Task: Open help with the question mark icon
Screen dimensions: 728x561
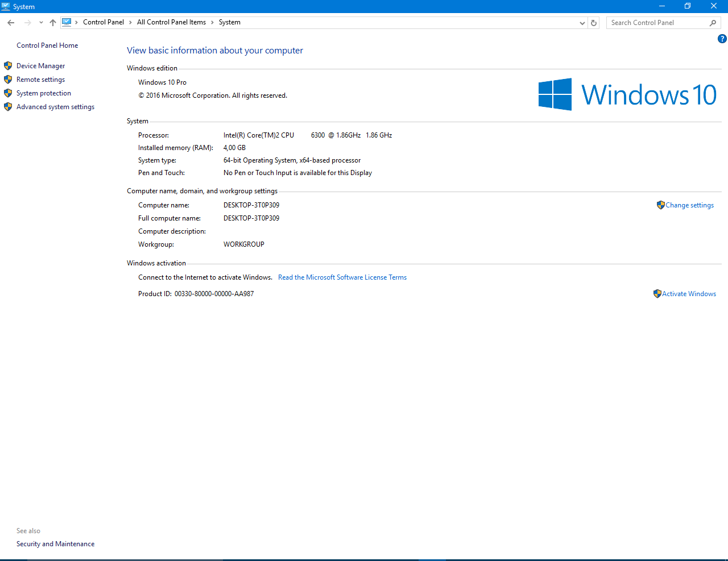Action: pos(722,39)
